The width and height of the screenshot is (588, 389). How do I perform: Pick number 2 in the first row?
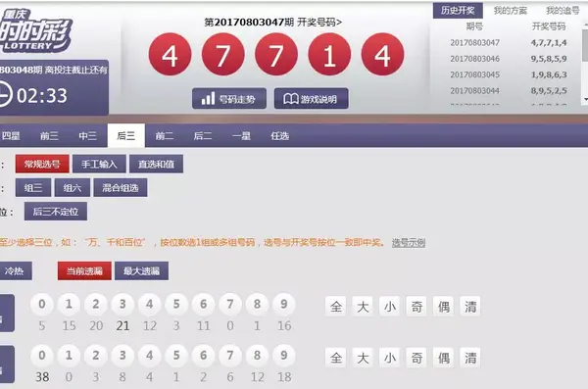click(x=96, y=304)
